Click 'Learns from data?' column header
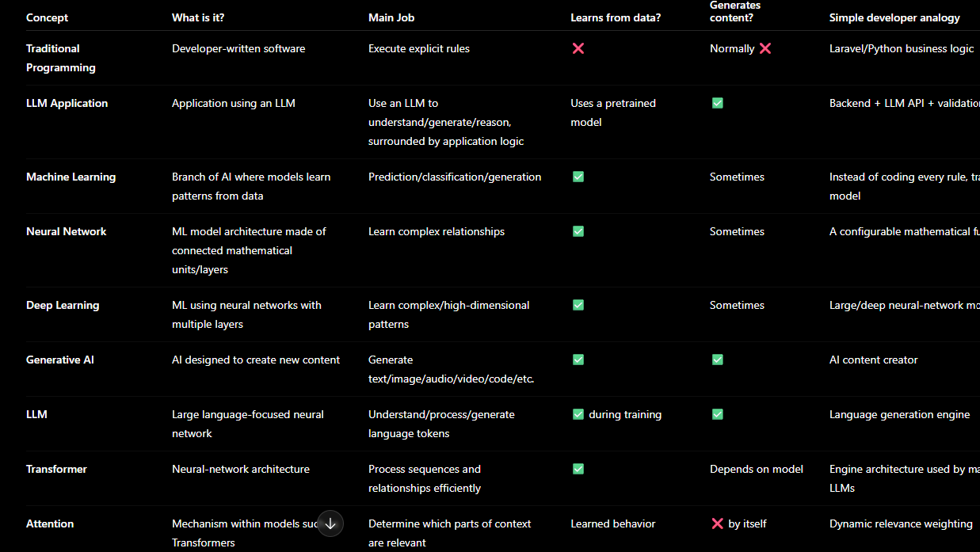 [616, 17]
